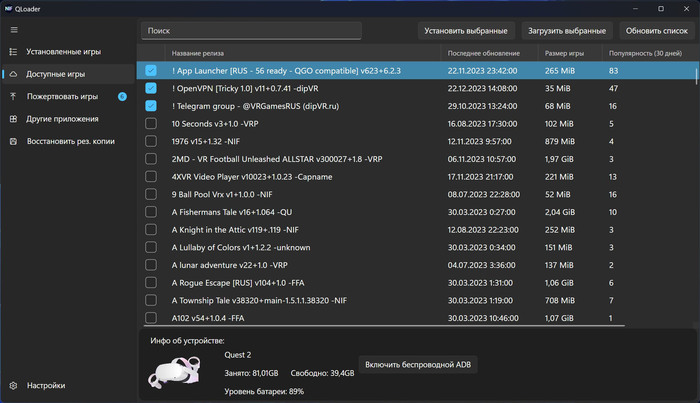The image size is (700, 403).
Task: Sort by Размер игры column header
Action: (565, 52)
